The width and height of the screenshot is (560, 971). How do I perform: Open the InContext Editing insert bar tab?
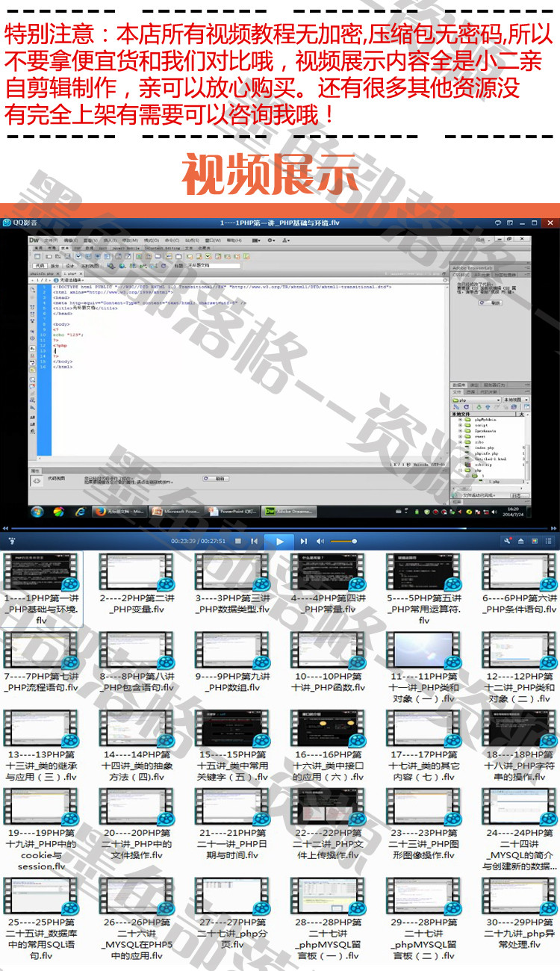(x=164, y=248)
